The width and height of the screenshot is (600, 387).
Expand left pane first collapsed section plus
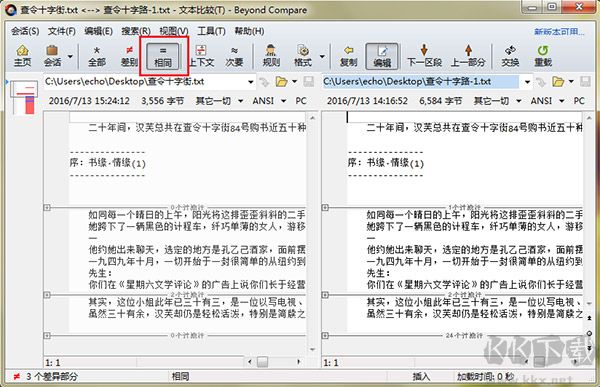pyautogui.click(x=47, y=207)
